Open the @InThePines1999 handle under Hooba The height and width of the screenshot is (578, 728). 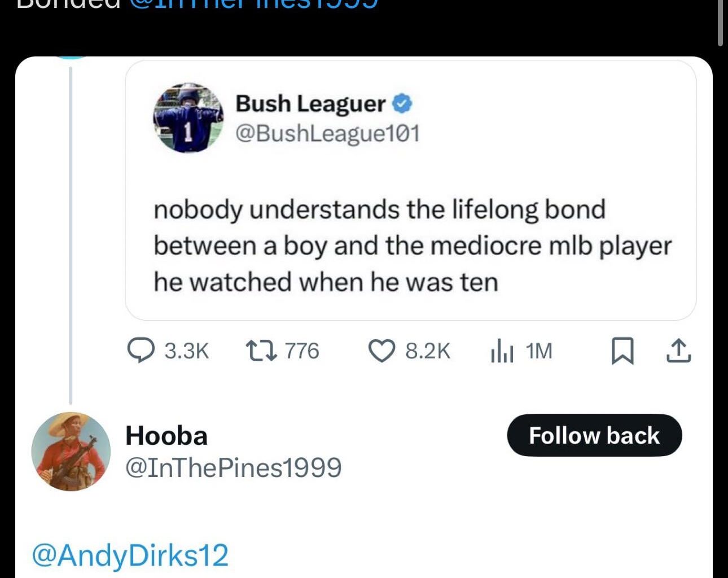[x=233, y=468]
